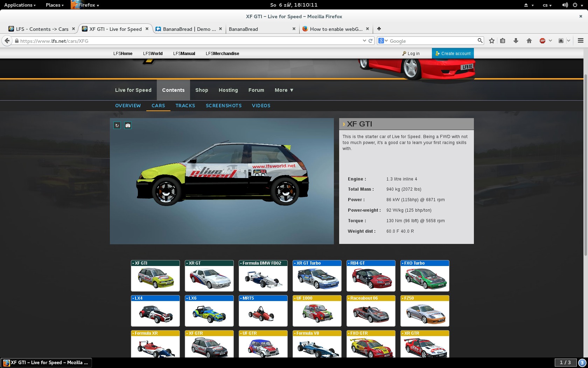588x368 pixels.
Task: Open the Shop navigation item
Action: [202, 90]
